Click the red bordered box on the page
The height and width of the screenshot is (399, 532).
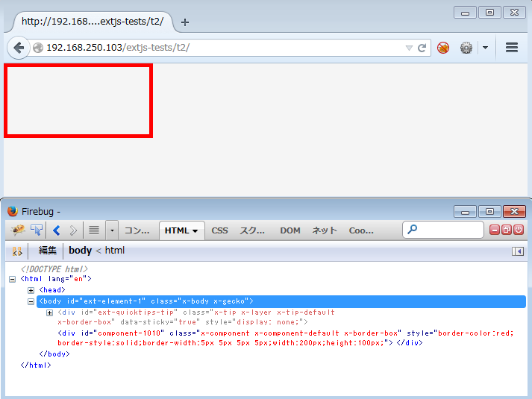pos(78,101)
